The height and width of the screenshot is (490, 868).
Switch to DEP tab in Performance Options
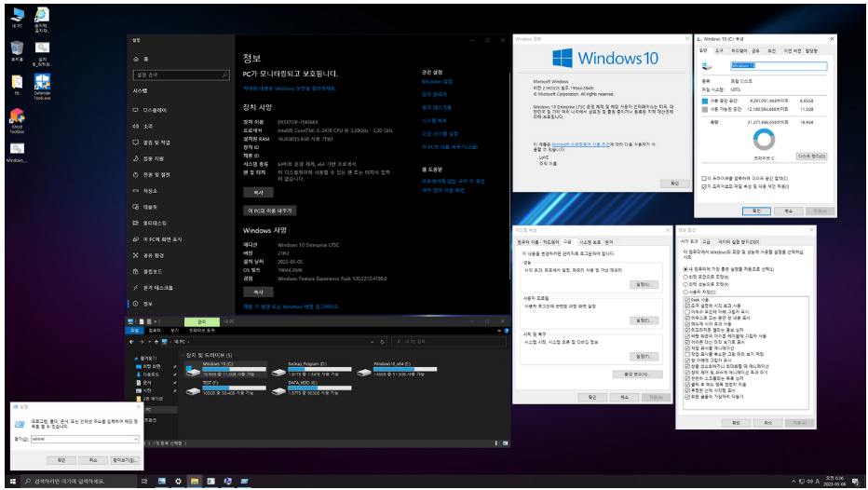[x=739, y=242]
